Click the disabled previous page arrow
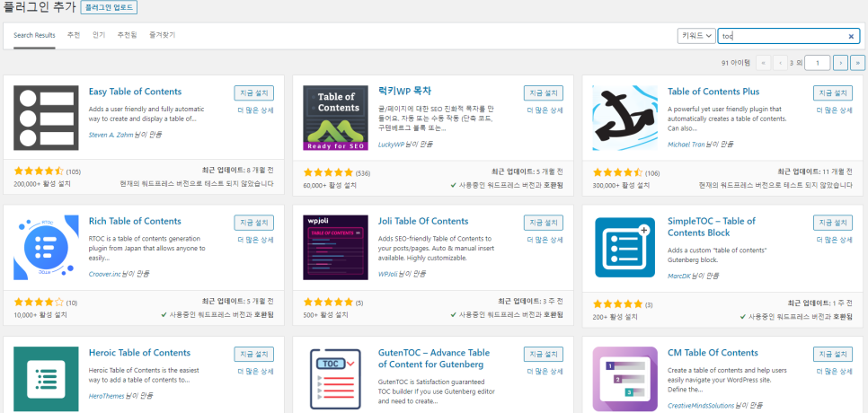The height and width of the screenshot is (413, 868). (780, 63)
